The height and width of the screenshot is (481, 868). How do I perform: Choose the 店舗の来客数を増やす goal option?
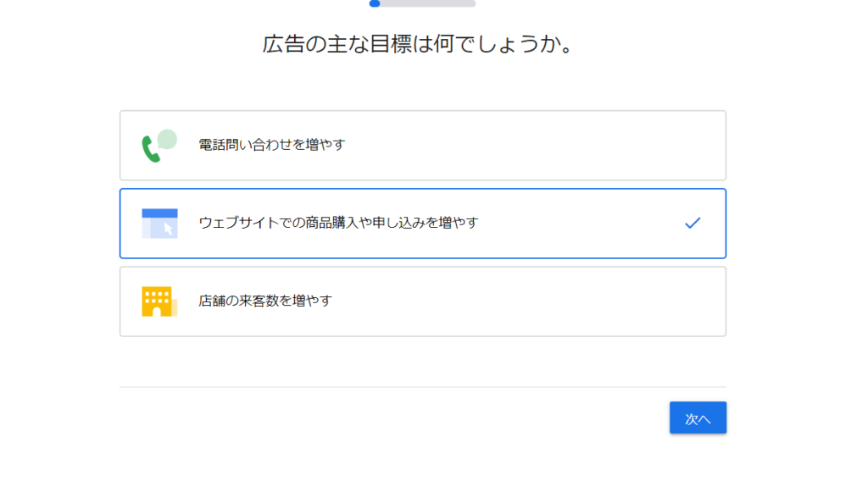click(x=423, y=301)
